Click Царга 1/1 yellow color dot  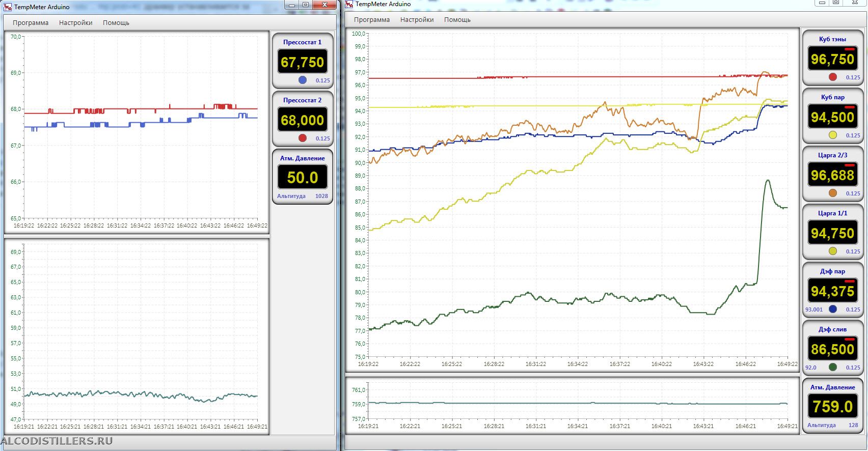click(833, 251)
